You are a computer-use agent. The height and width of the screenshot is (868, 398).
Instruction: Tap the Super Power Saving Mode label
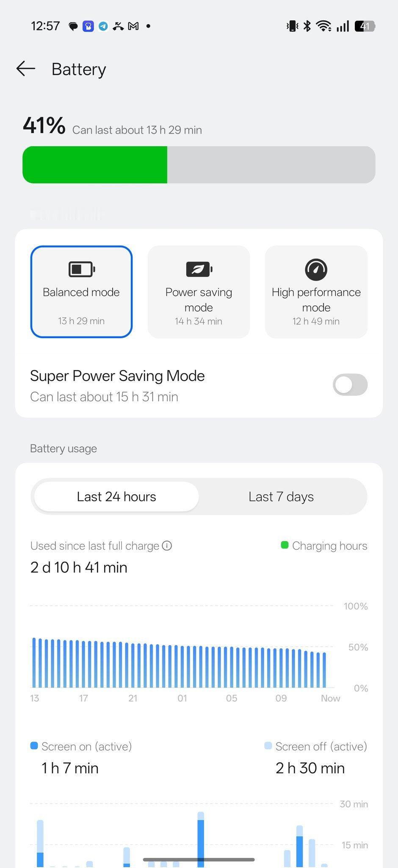117,376
